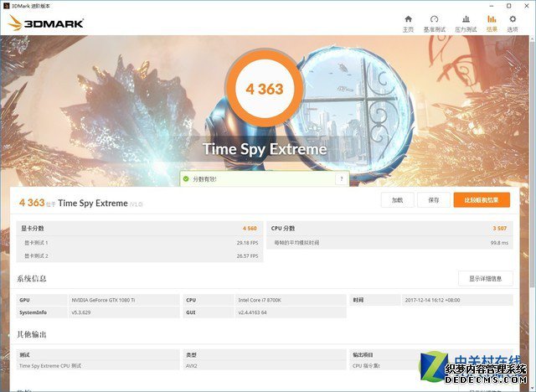This screenshot has height=392, width=536.
Task: Open the Benchmarks (基准测试) gauge icon
Action: [434, 19]
